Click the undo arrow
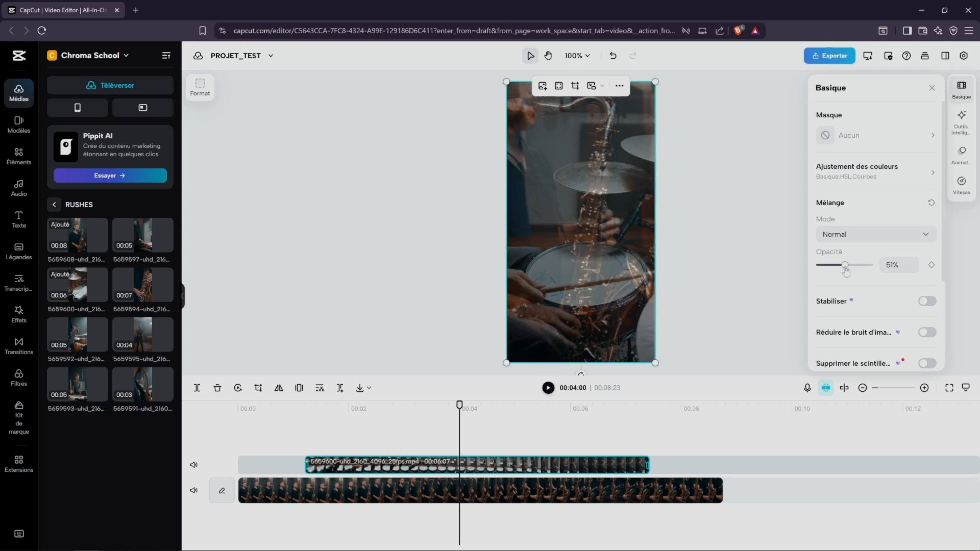 click(x=612, y=56)
